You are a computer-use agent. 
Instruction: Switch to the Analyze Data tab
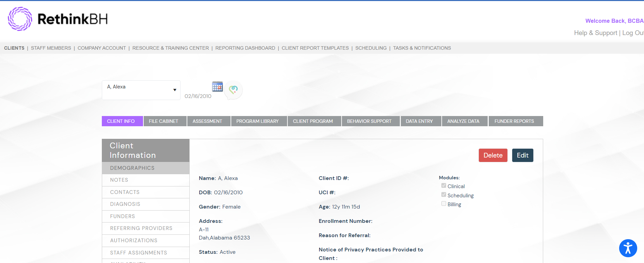[465, 121]
